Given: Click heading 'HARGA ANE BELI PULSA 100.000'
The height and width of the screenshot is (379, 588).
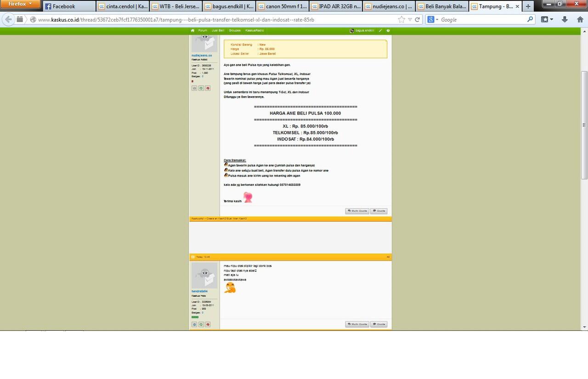Looking at the screenshot, I should (x=305, y=113).
